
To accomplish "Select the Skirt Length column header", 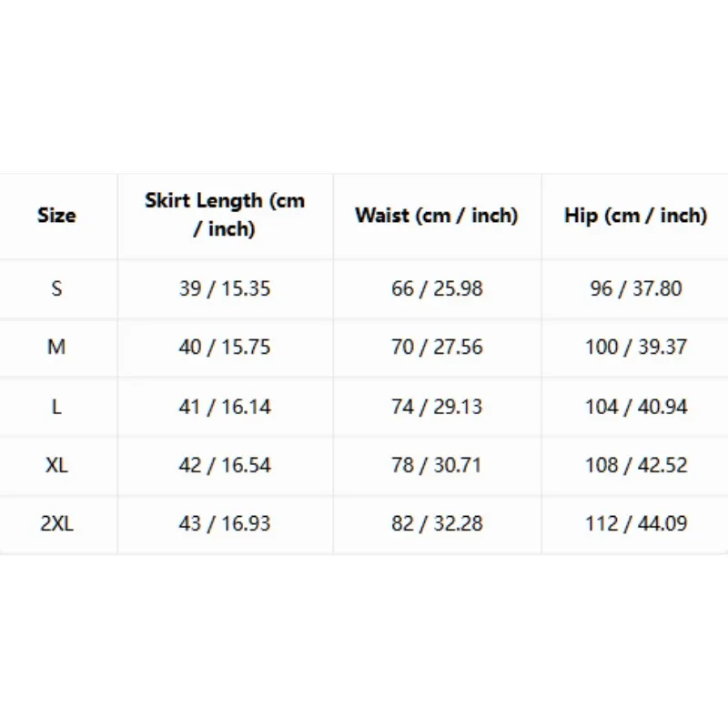I will point(225,215).
